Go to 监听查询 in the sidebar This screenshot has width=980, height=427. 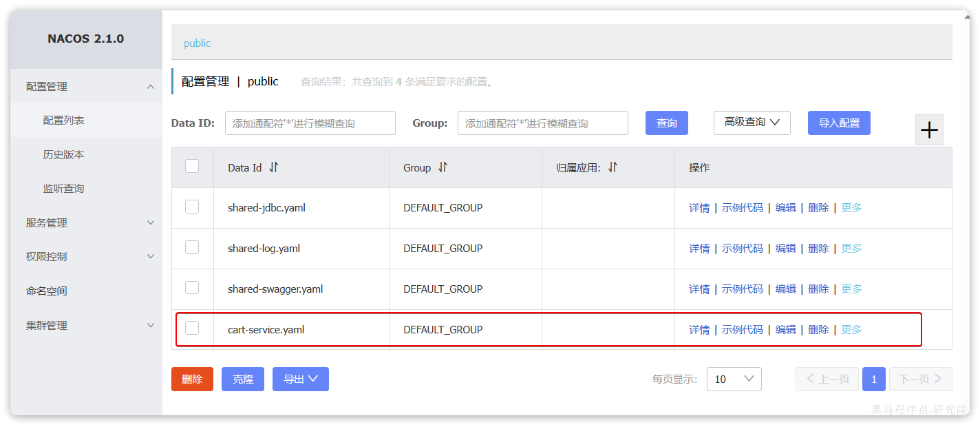tap(63, 188)
